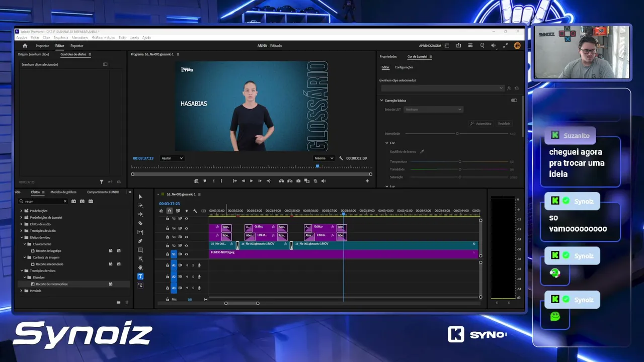Open the Máxima playback resolution dropdown
644x362 pixels.
324,158
